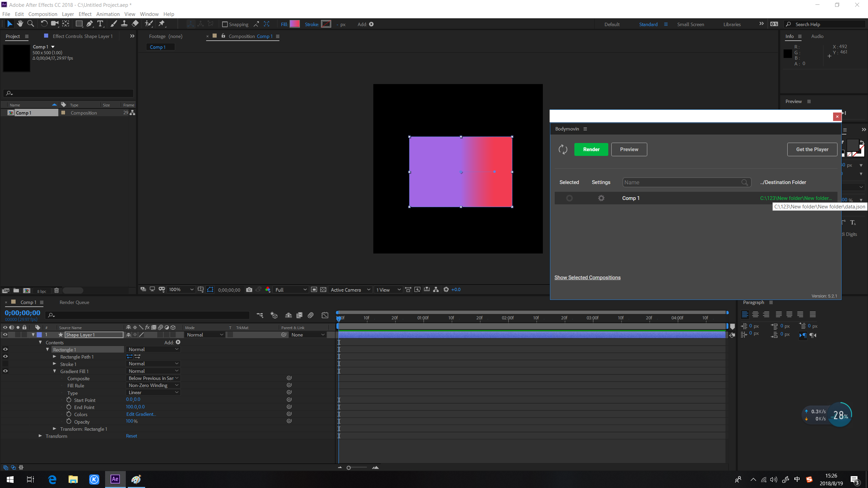Open the gradient Type dropdown set to Linear

(x=153, y=392)
